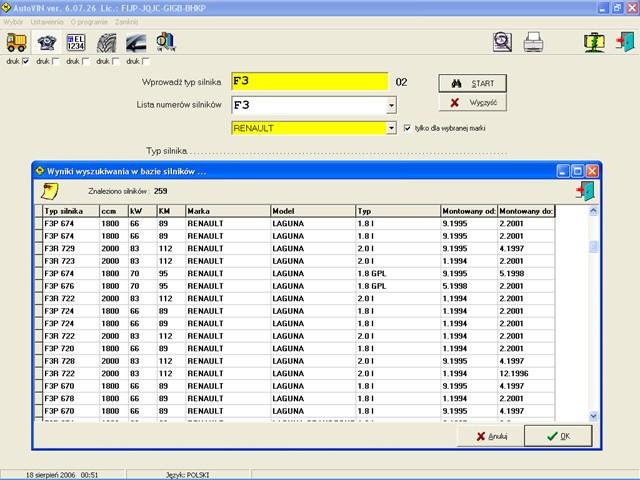Image resolution: width=640 pixels, height=480 pixels.
Task: Open the vehicle truck icon tool
Action: point(16,42)
